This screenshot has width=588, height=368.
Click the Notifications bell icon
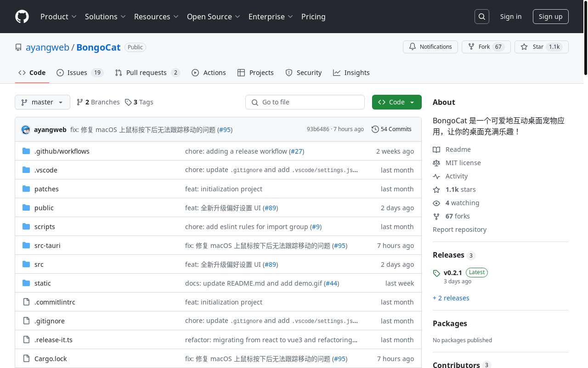click(412, 46)
